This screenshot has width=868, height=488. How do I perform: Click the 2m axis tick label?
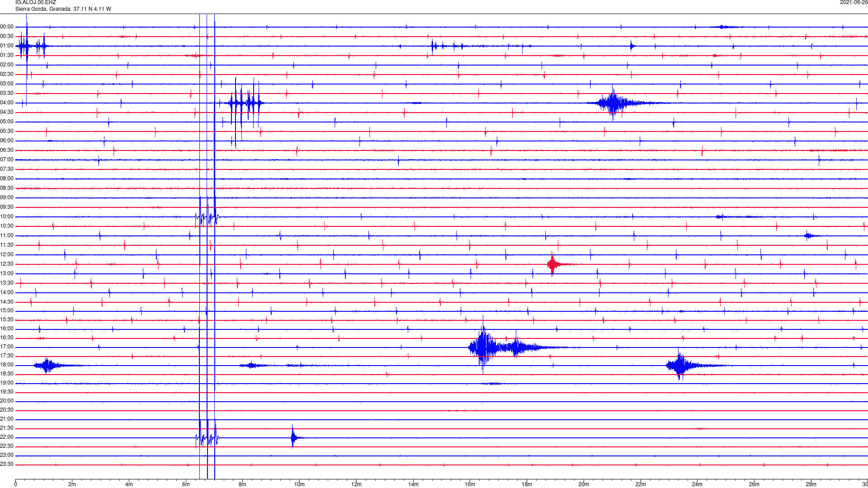coord(72,485)
